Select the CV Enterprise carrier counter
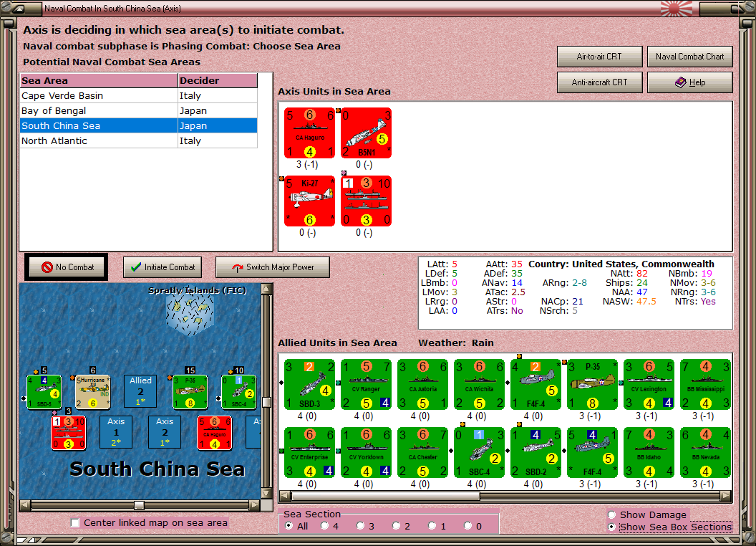 (x=309, y=453)
